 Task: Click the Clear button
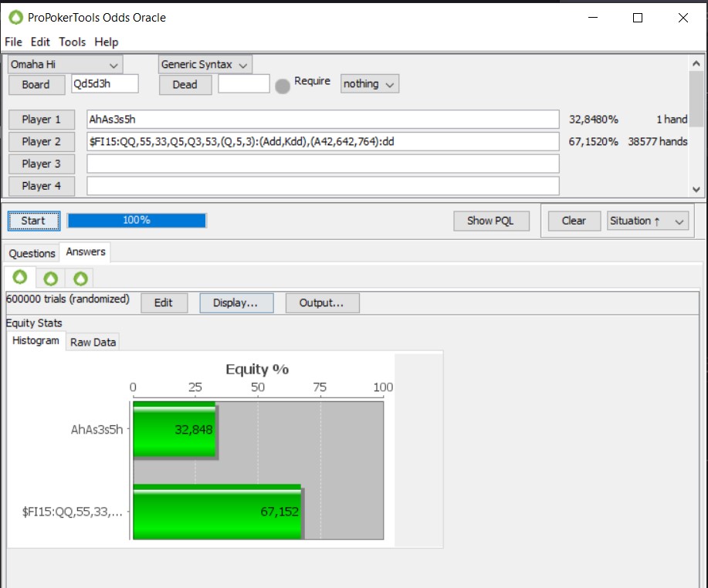(574, 221)
